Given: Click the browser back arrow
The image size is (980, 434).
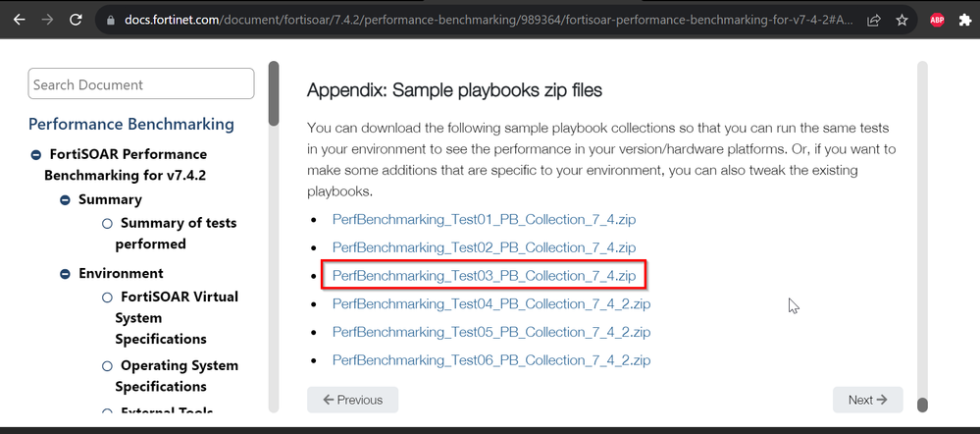Looking at the screenshot, I should click(x=14, y=20).
